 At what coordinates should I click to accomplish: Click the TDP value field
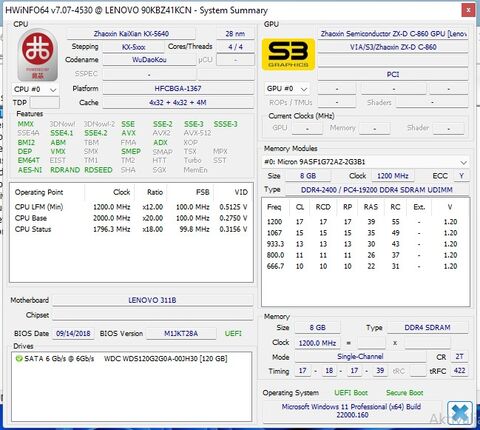click(x=45, y=102)
